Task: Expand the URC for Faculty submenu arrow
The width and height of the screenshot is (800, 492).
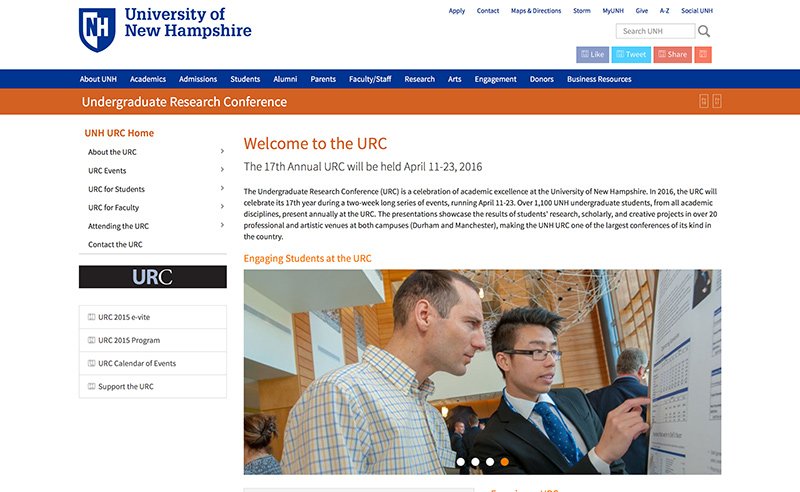Action: pos(222,207)
